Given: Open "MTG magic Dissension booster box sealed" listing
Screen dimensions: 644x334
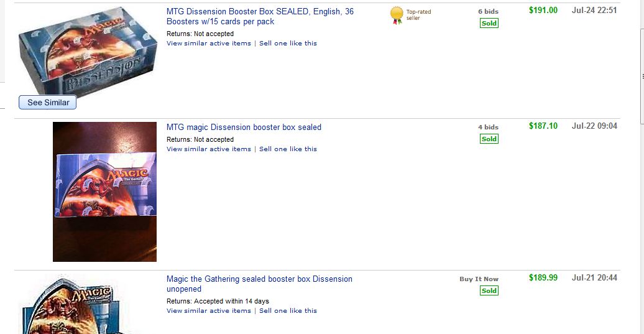Looking at the screenshot, I should 244,128.
